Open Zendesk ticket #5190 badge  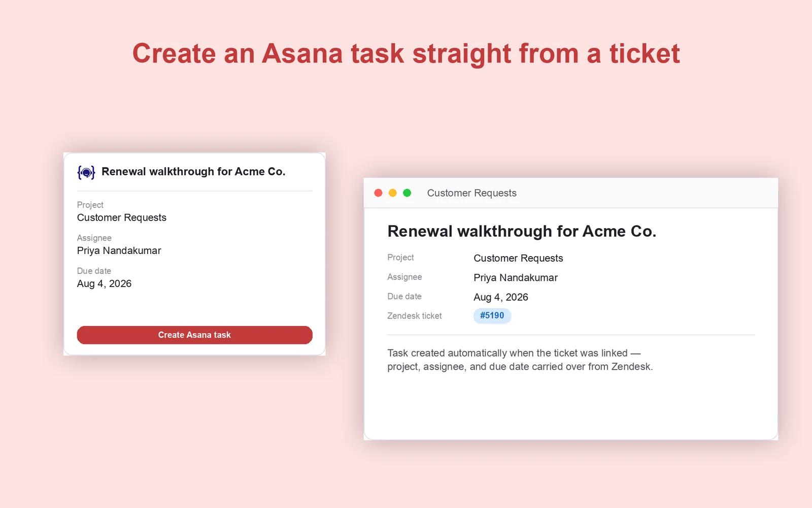(x=492, y=315)
